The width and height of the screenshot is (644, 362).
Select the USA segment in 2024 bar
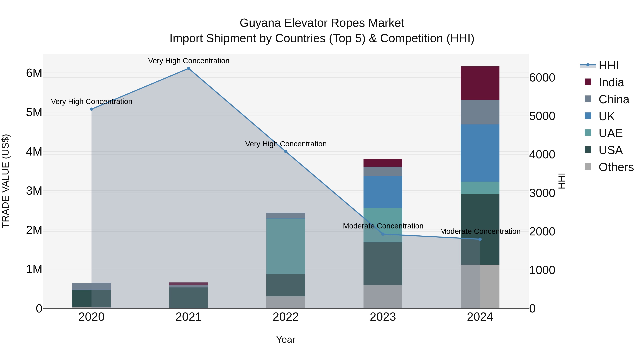(480, 229)
